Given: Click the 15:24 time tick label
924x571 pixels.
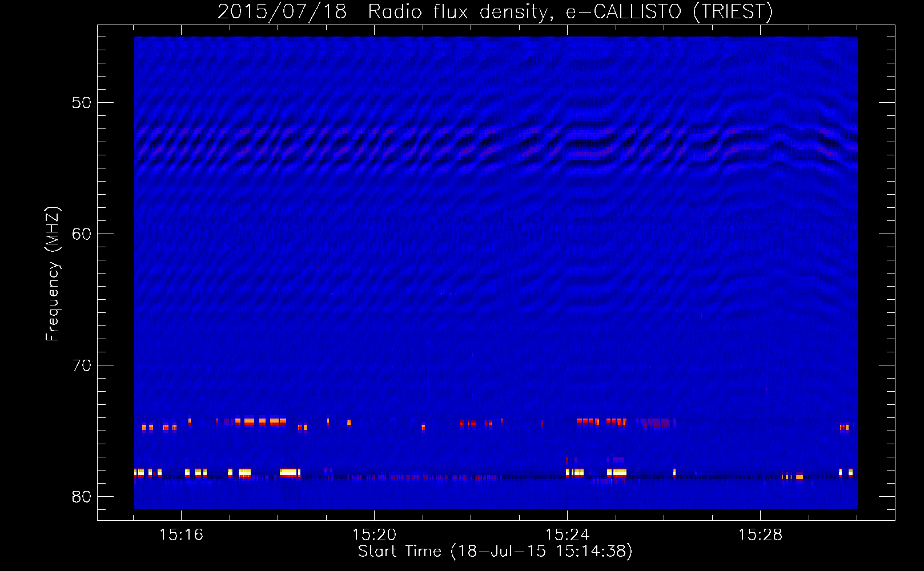Looking at the screenshot, I should pyautogui.click(x=567, y=534).
